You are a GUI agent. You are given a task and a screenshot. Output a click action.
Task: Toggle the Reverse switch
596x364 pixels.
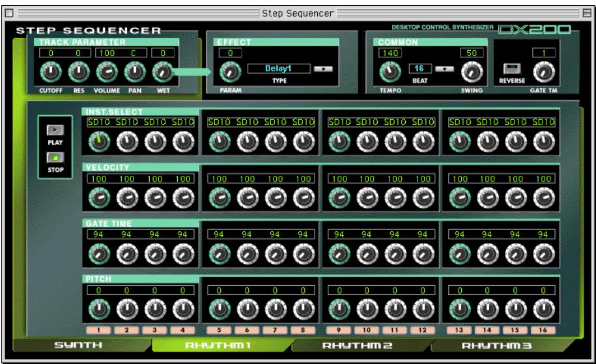coord(511,69)
